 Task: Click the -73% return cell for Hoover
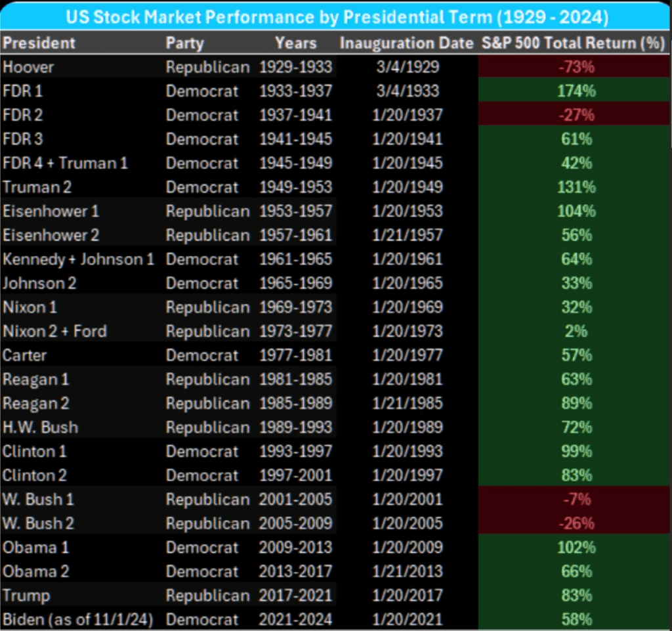click(573, 66)
